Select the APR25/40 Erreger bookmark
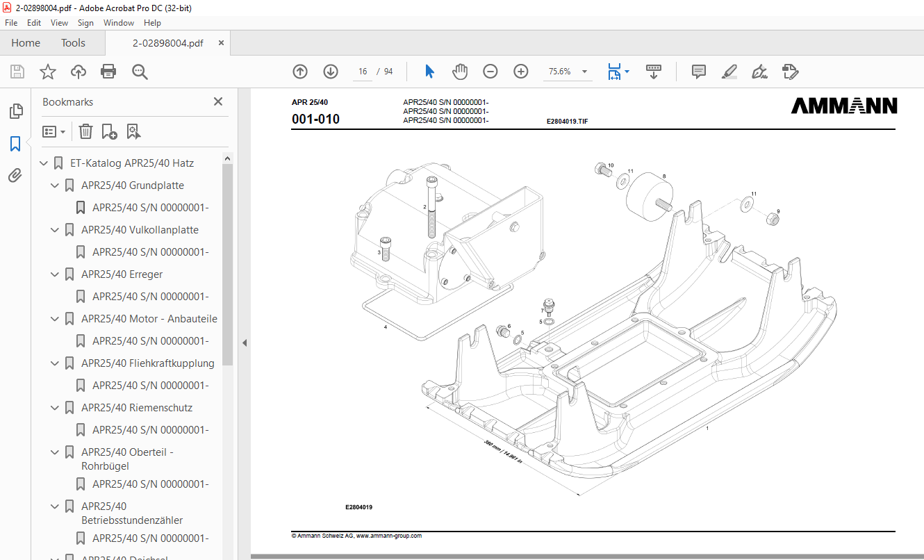The width and height of the screenshot is (924, 560). click(122, 274)
